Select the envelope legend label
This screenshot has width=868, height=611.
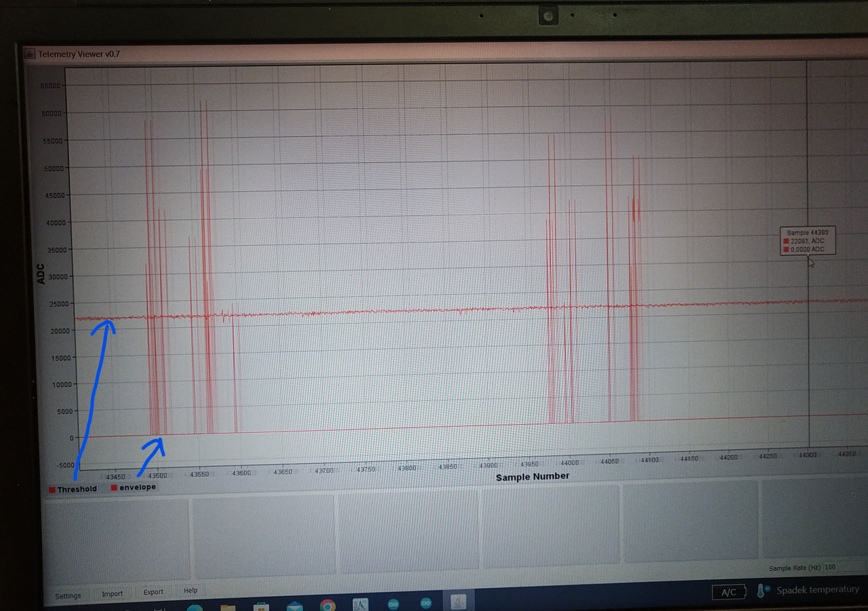click(138, 487)
